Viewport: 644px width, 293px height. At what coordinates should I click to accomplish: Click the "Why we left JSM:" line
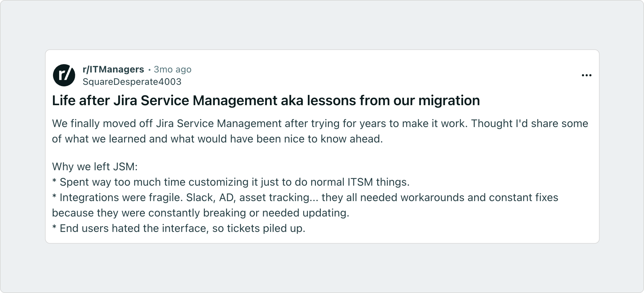point(95,167)
